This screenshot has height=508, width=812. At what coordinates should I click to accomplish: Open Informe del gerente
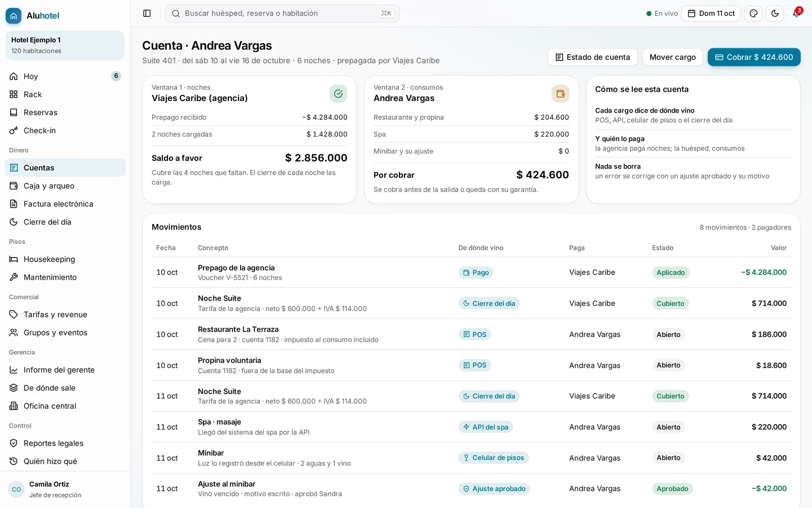coord(65,370)
